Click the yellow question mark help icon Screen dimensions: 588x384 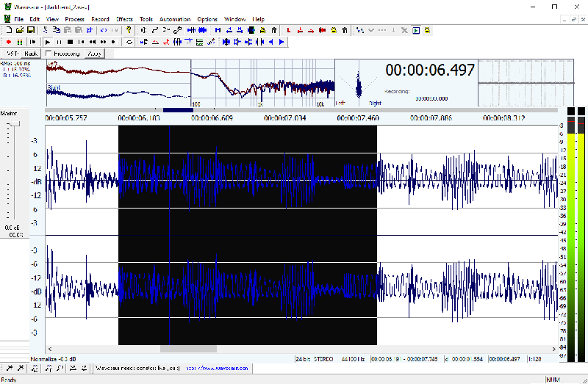point(129,30)
